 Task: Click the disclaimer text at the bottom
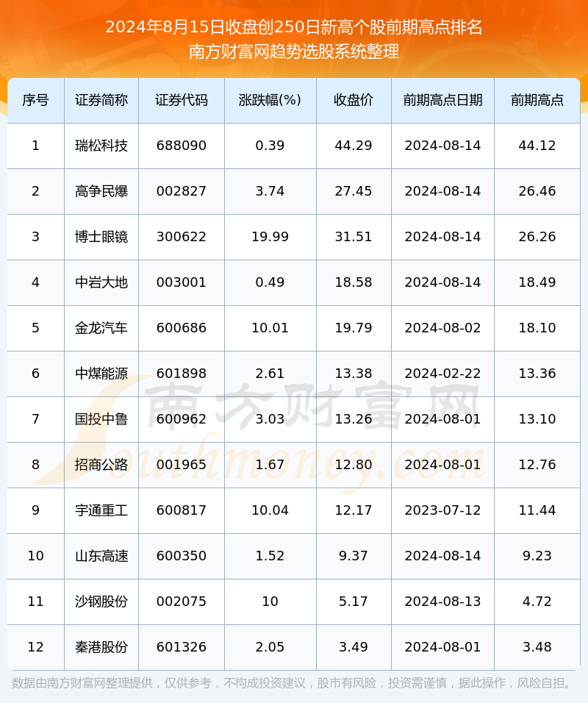click(x=293, y=683)
